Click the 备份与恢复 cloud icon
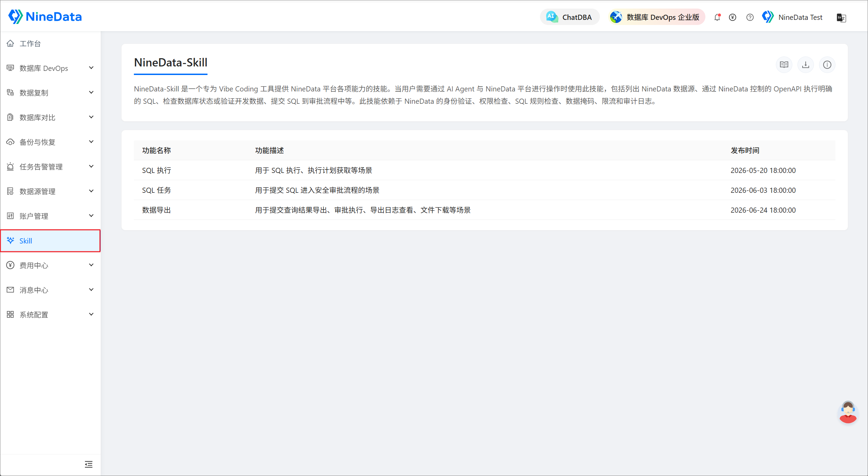Image resolution: width=868 pixels, height=476 pixels. 10,142
